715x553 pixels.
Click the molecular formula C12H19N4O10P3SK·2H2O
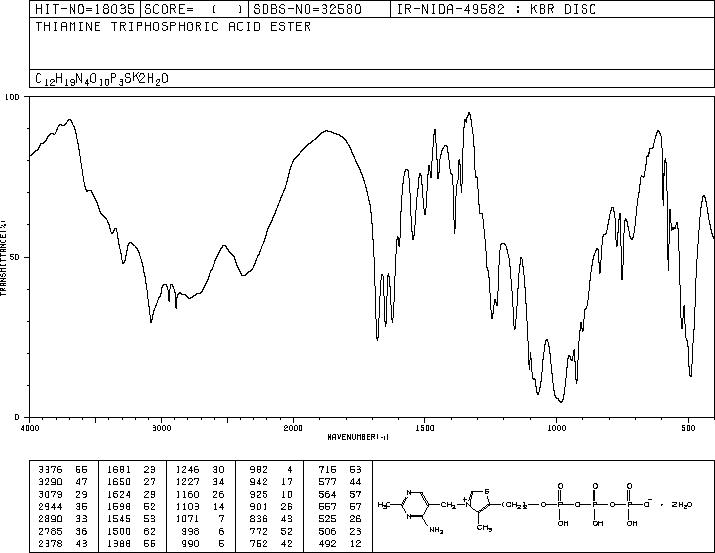click(102, 79)
